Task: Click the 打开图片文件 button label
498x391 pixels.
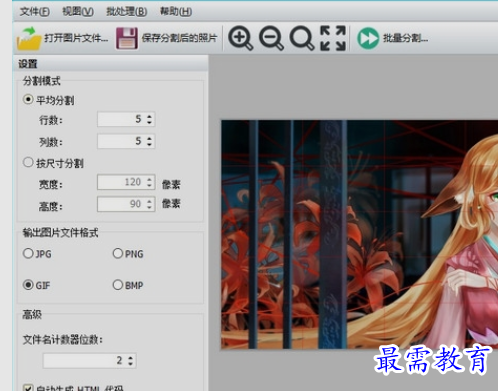Action: (76, 38)
